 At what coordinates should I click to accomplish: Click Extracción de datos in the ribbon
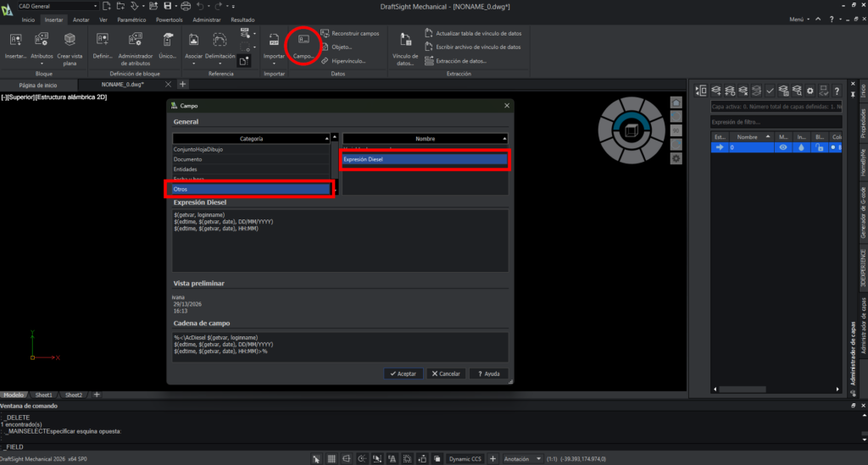pyautogui.click(x=455, y=61)
